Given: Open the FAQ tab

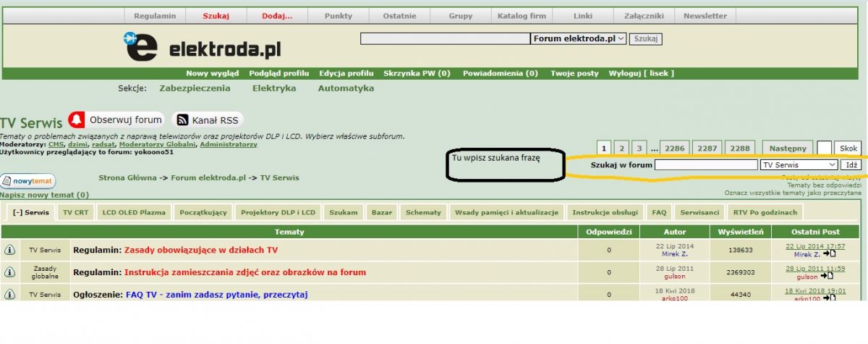Looking at the screenshot, I should (x=659, y=212).
